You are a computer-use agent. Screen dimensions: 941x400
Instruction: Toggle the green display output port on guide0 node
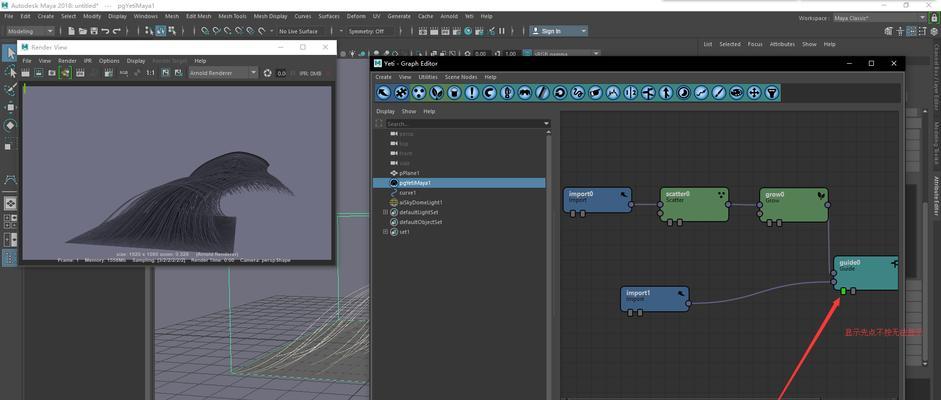pyautogui.click(x=843, y=291)
